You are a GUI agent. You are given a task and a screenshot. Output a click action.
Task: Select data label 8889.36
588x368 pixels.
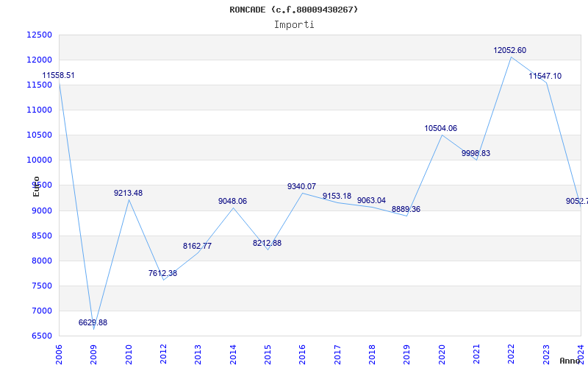pyautogui.click(x=406, y=209)
